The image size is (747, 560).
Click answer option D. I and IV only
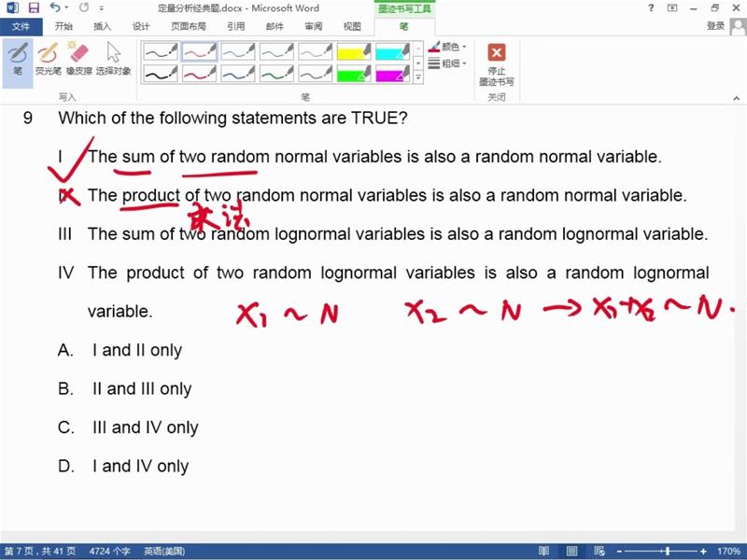point(123,466)
